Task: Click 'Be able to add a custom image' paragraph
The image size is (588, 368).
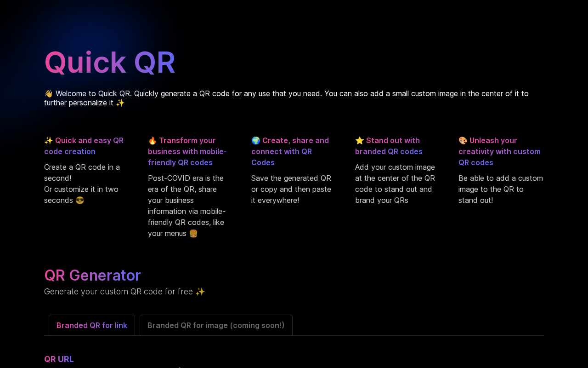Action: [x=501, y=189]
